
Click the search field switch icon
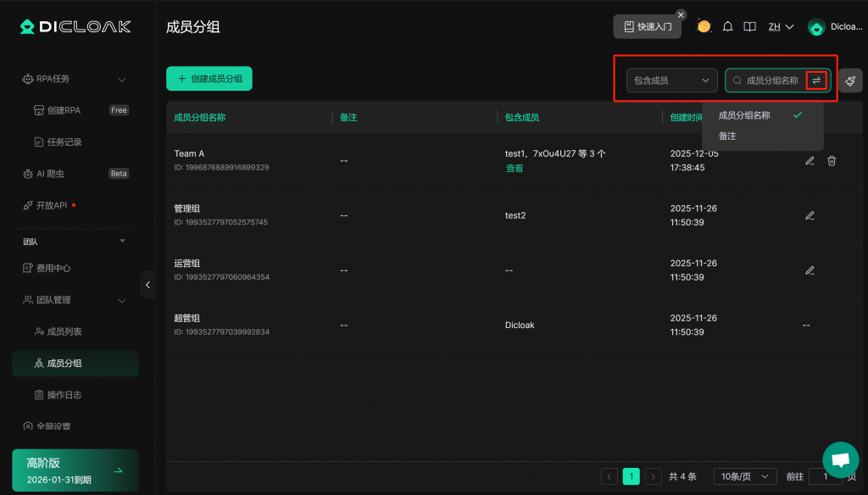point(816,81)
